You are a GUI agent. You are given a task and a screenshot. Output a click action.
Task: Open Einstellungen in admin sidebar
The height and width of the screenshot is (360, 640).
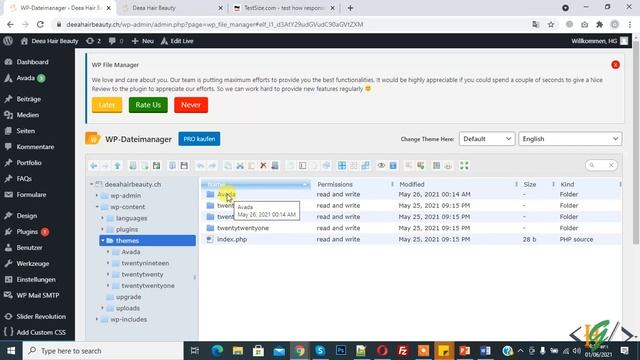[36, 280]
